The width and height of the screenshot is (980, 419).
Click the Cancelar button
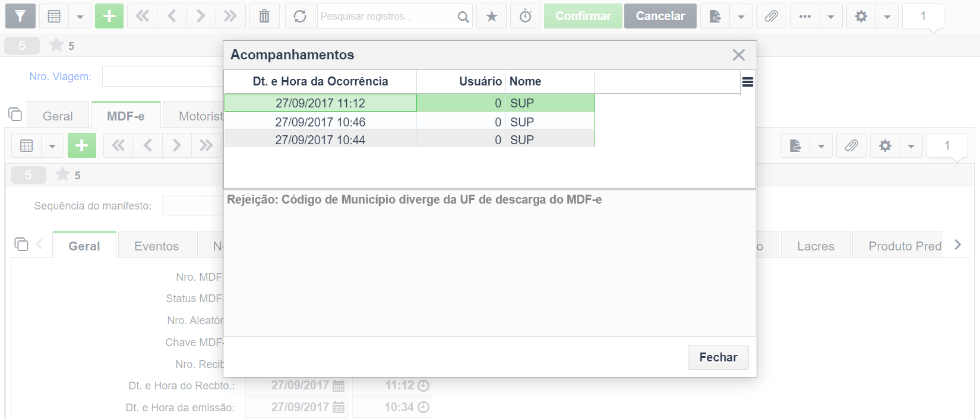(660, 16)
